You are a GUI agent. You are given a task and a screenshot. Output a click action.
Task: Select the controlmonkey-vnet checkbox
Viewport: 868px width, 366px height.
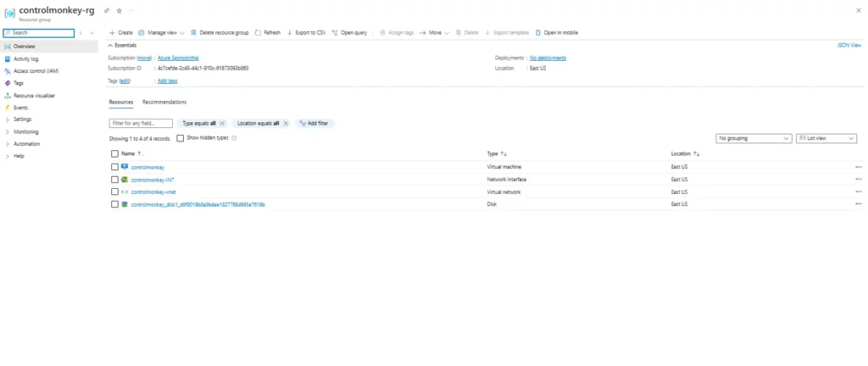114,191
